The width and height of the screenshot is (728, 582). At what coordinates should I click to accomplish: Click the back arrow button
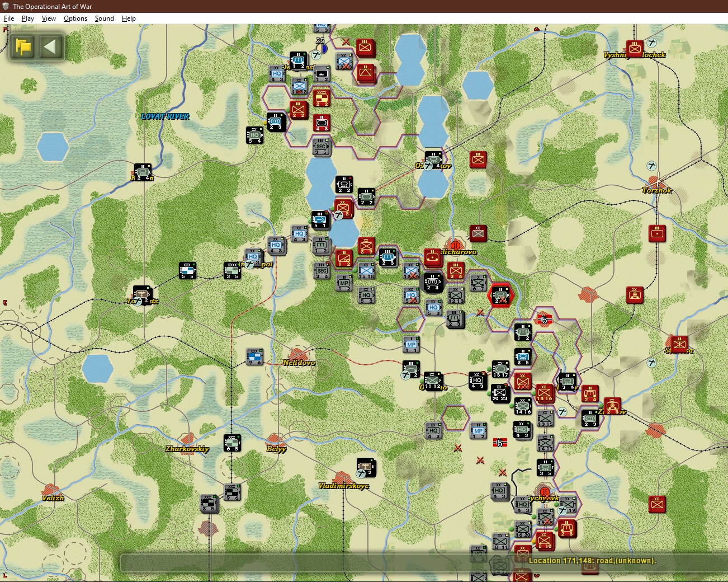pyautogui.click(x=50, y=46)
